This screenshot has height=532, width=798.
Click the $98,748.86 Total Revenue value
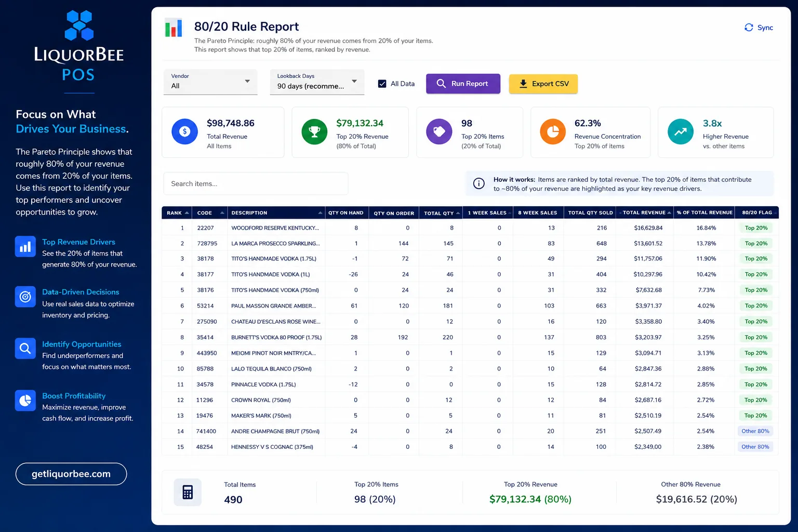tap(231, 123)
